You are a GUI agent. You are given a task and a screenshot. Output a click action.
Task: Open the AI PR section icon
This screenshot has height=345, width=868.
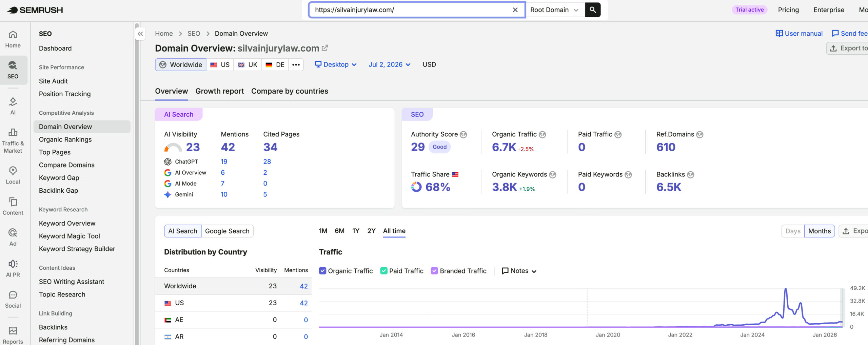click(x=13, y=268)
